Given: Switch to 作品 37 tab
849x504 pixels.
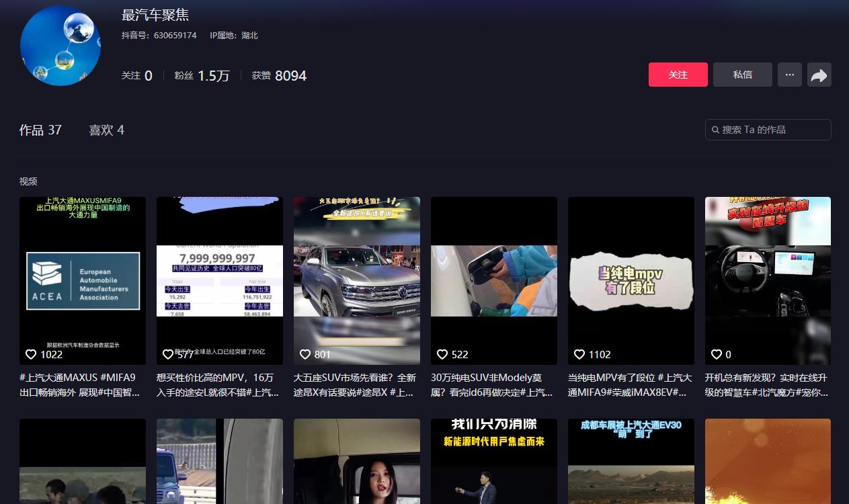Looking at the screenshot, I should point(40,130).
